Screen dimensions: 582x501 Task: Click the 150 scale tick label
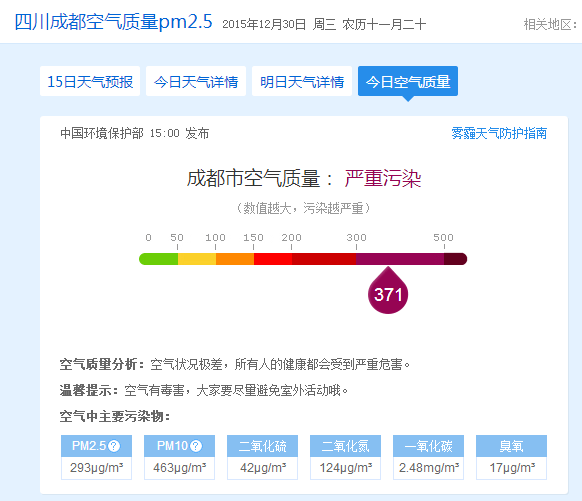click(254, 238)
